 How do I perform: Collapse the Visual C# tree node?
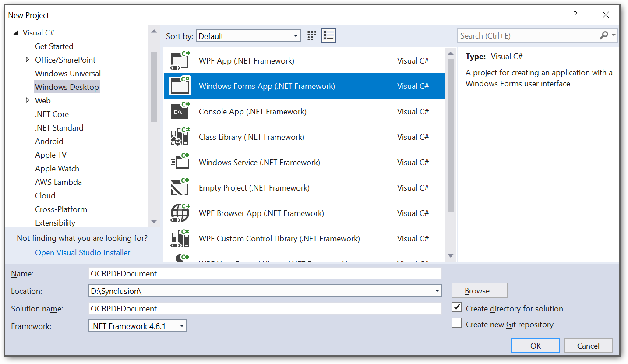tap(16, 33)
